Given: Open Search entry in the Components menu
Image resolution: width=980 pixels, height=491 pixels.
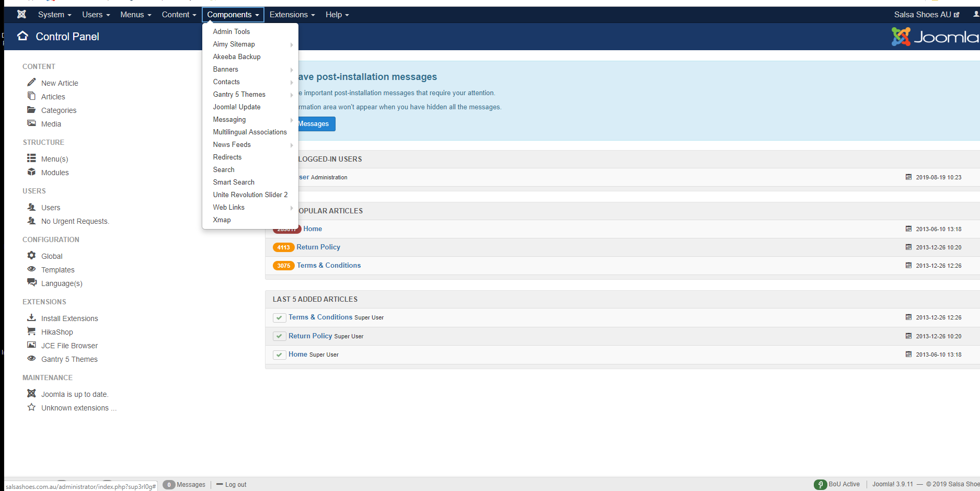Looking at the screenshot, I should click(224, 169).
